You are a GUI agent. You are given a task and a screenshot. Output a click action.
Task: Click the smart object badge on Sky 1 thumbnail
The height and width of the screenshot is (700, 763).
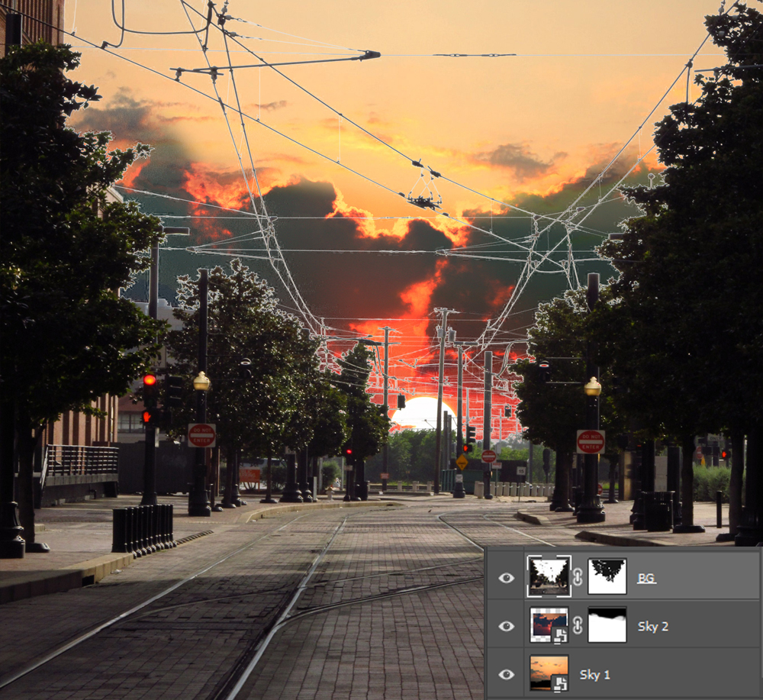pyautogui.click(x=561, y=683)
